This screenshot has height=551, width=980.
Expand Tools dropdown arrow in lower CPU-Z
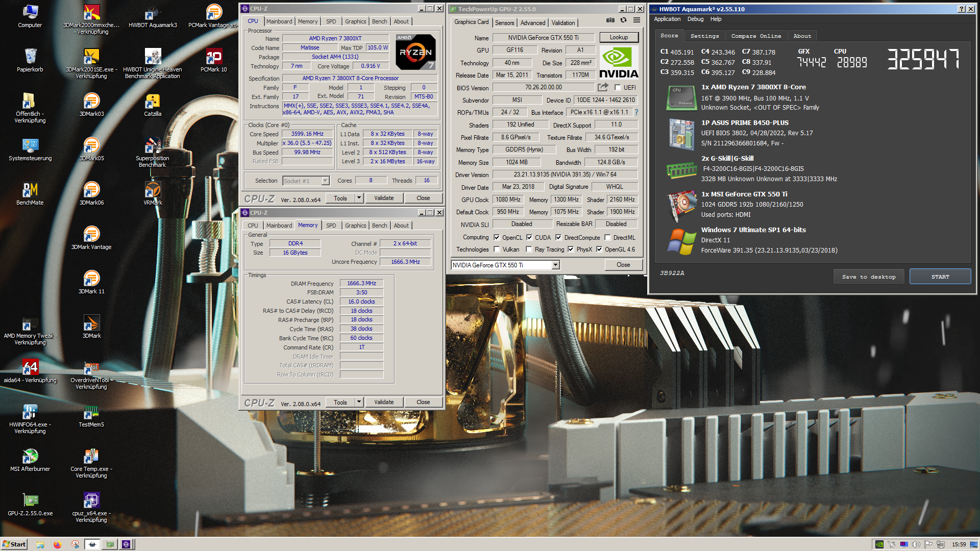click(359, 402)
